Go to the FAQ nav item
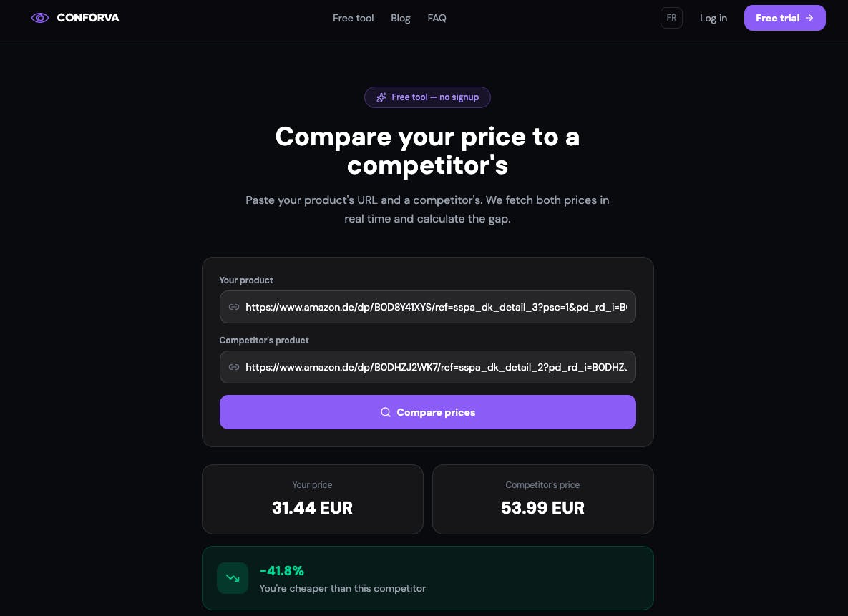 click(x=437, y=18)
